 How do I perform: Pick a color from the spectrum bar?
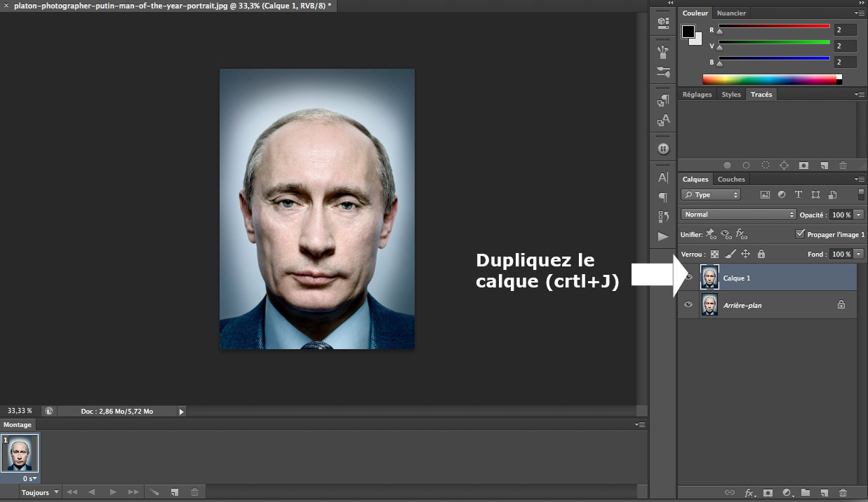tap(768, 79)
